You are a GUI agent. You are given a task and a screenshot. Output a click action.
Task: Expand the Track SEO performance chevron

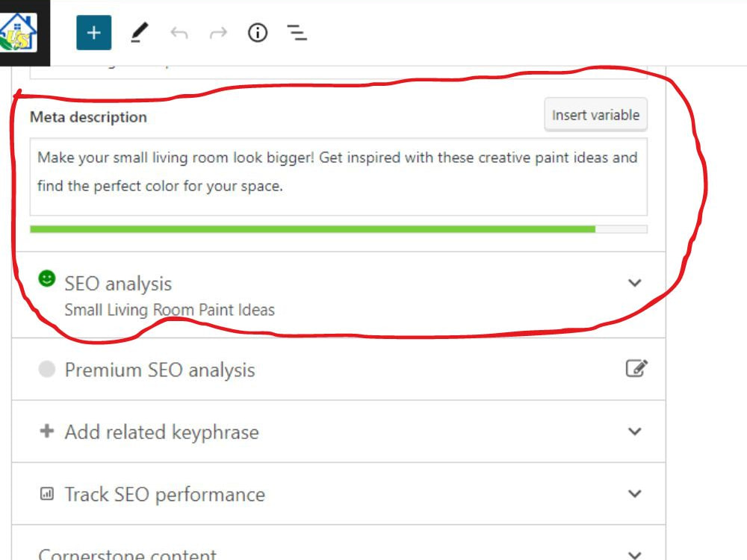click(634, 494)
